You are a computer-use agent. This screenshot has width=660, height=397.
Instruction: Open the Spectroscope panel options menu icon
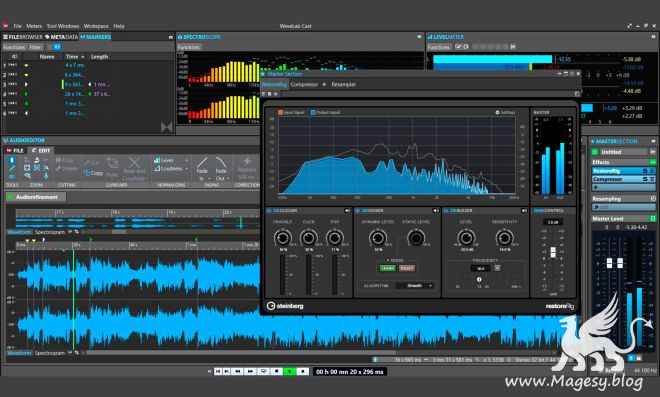419,37
